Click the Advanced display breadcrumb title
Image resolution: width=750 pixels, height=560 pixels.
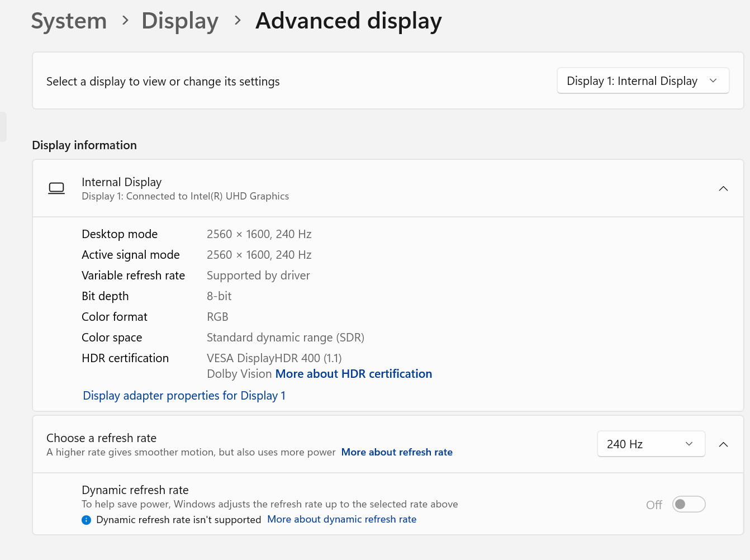click(349, 21)
